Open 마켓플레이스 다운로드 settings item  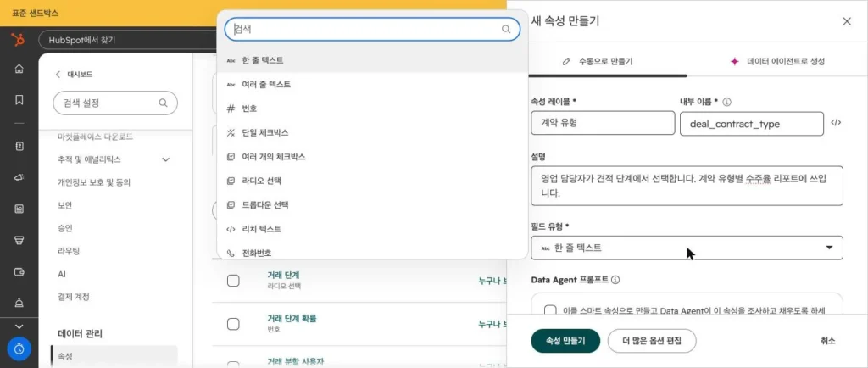(x=95, y=137)
